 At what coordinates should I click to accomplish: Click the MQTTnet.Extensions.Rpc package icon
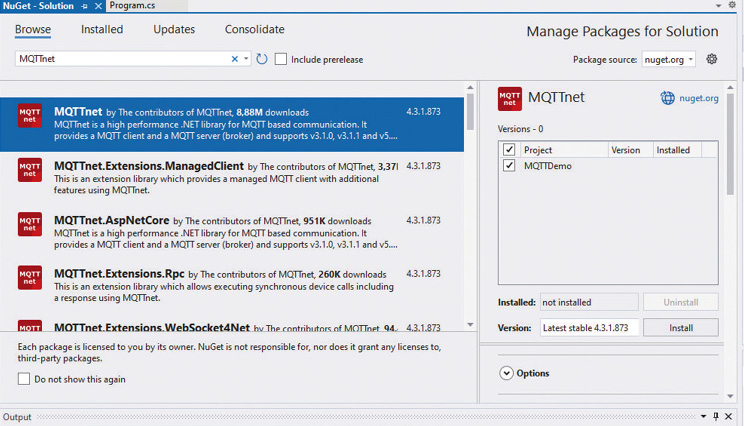point(30,278)
